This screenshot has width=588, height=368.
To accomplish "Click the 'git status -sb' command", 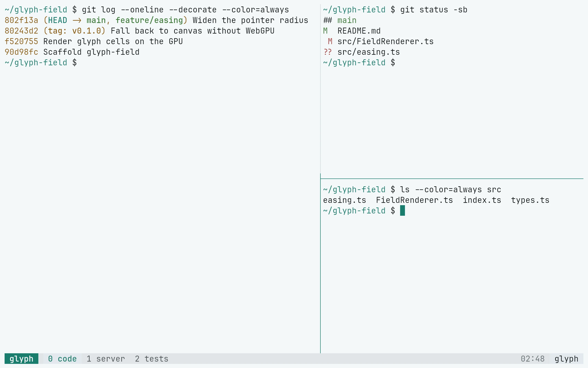I will tap(434, 10).
